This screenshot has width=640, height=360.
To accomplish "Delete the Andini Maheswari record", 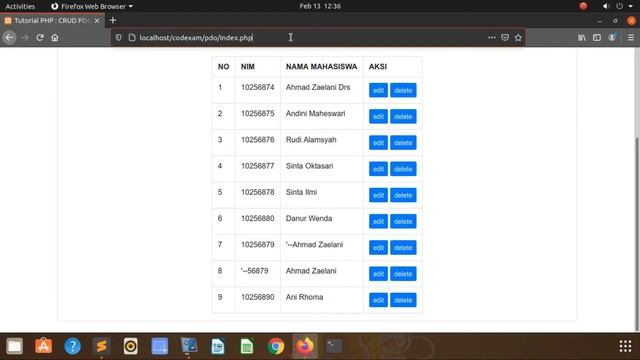I will coord(403,116).
